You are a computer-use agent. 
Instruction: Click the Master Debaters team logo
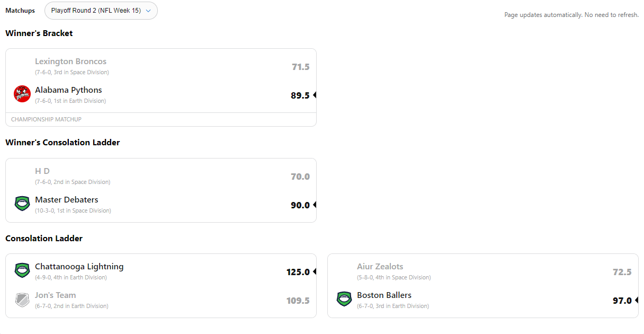[x=22, y=204]
